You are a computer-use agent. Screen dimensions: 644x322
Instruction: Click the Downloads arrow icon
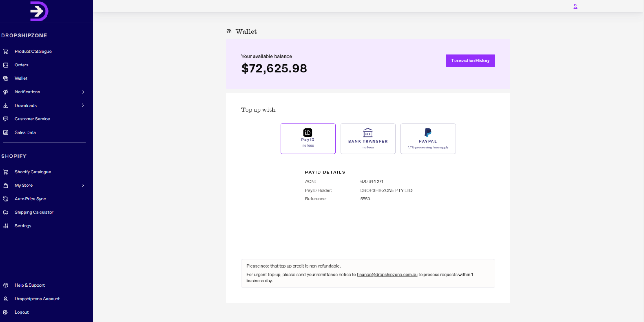[x=6, y=105]
